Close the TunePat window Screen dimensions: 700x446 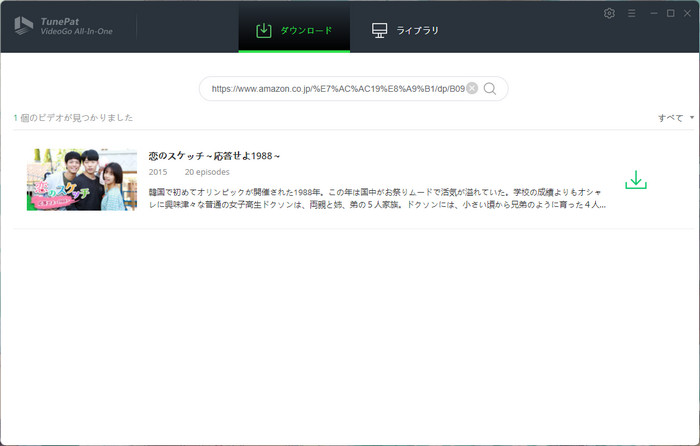tap(688, 13)
